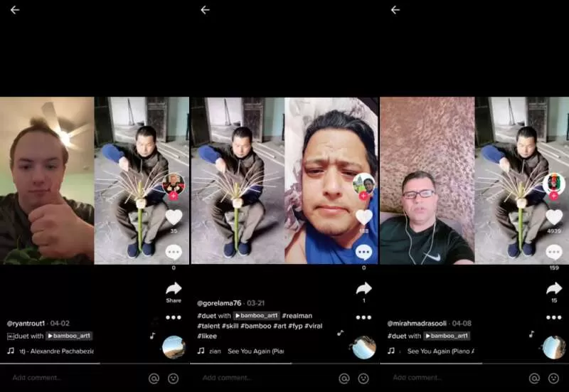Image resolution: width=569 pixels, height=392 pixels.
Task: Follow ryantrout1 with the red plus badge
Action: pos(174,196)
